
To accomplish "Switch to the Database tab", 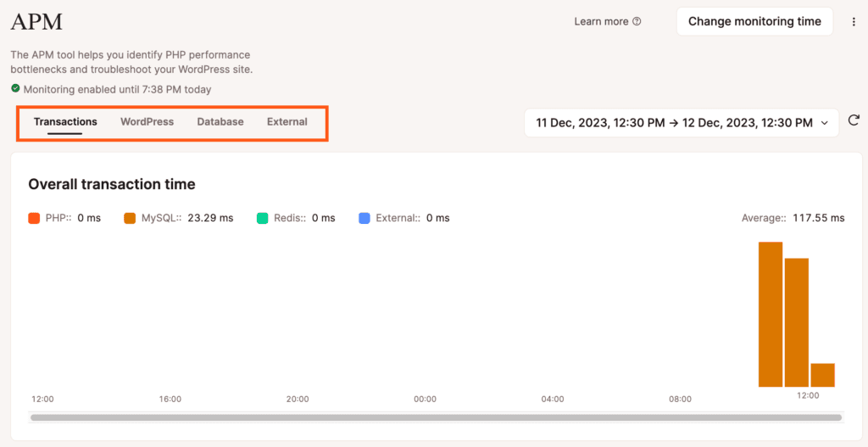I will (220, 122).
